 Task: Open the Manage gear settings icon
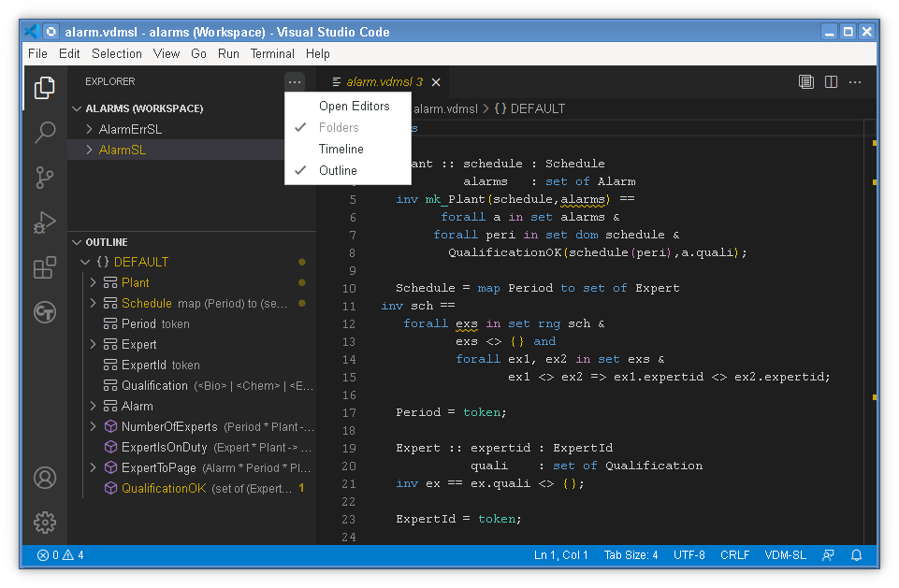45,523
